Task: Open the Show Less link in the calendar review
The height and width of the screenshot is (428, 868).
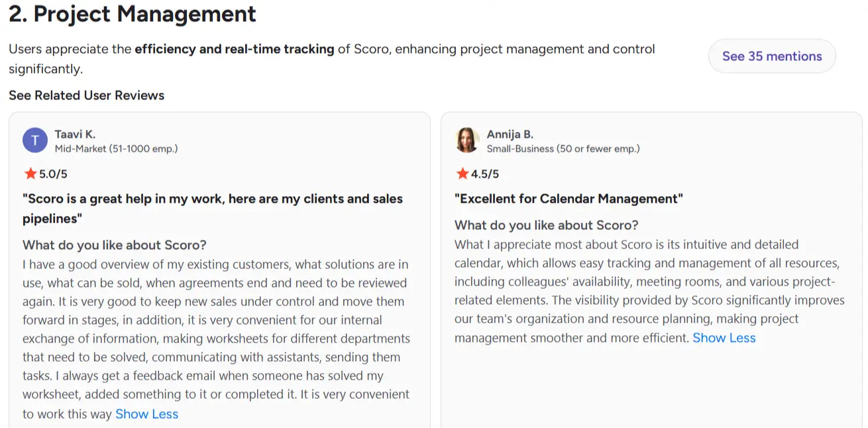Action: (x=724, y=338)
